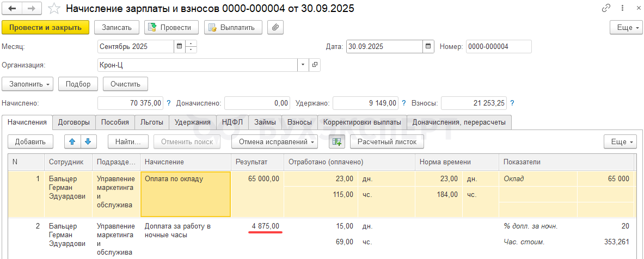Expand Отмена исправлений dropdown
The image size is (644, 259).
point(274,142)
